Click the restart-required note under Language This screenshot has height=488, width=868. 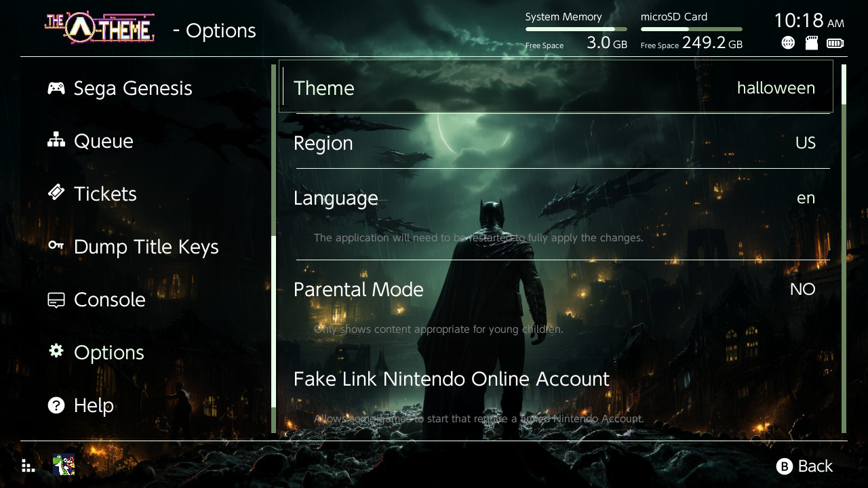(x=479, y=238)
